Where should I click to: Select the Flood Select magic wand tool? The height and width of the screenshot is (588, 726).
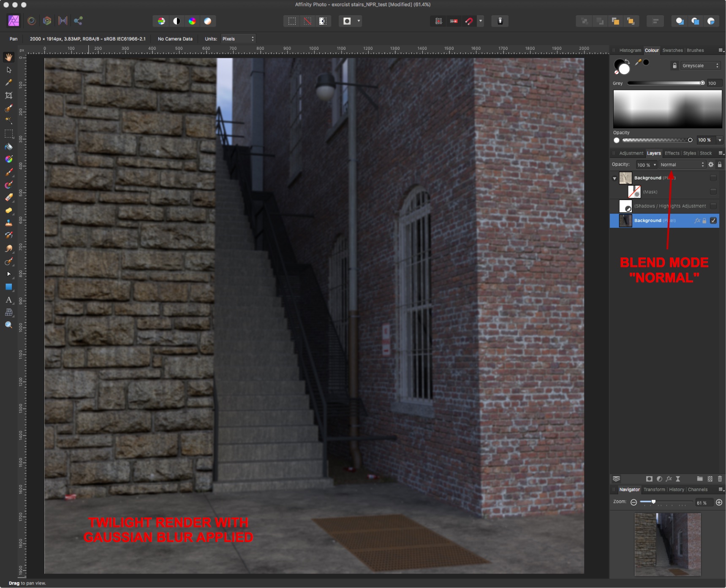(x=8, y=121)
